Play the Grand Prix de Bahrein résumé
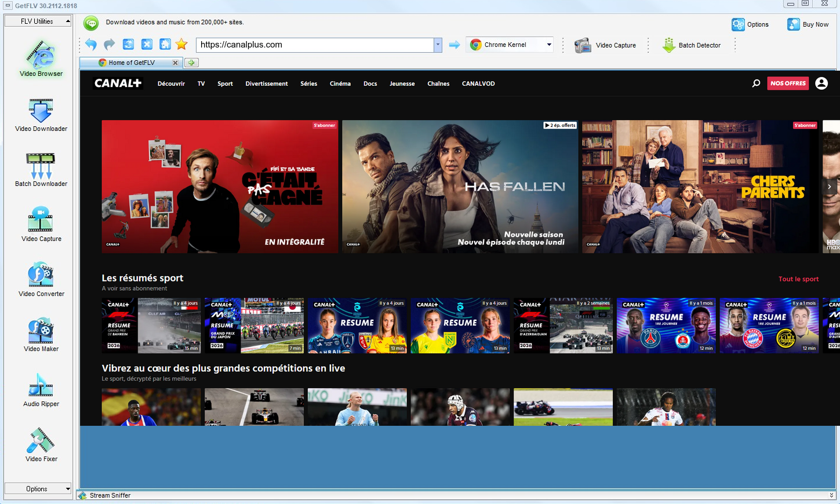The height and width of the screenshot is (504, 840). pos(151,326)
